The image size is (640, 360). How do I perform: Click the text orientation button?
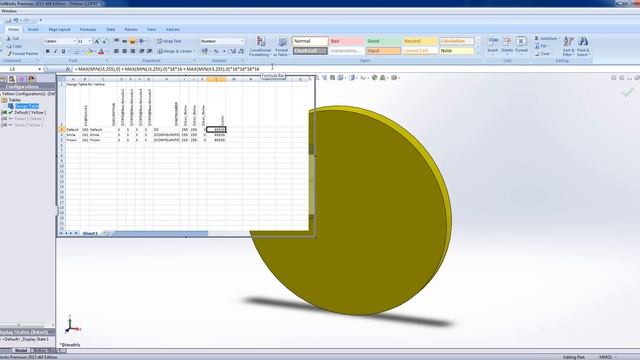click(142, 41)
